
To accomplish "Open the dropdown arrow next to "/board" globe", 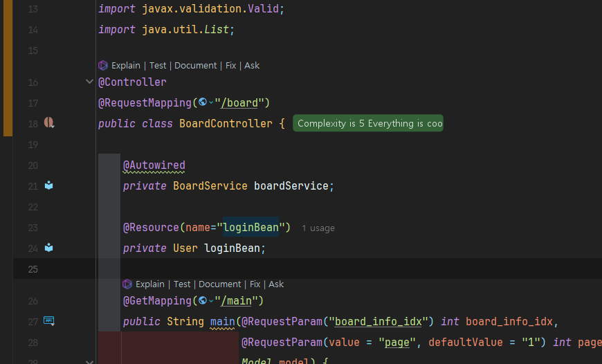I will pyautogui.click(x=211, y=102).
